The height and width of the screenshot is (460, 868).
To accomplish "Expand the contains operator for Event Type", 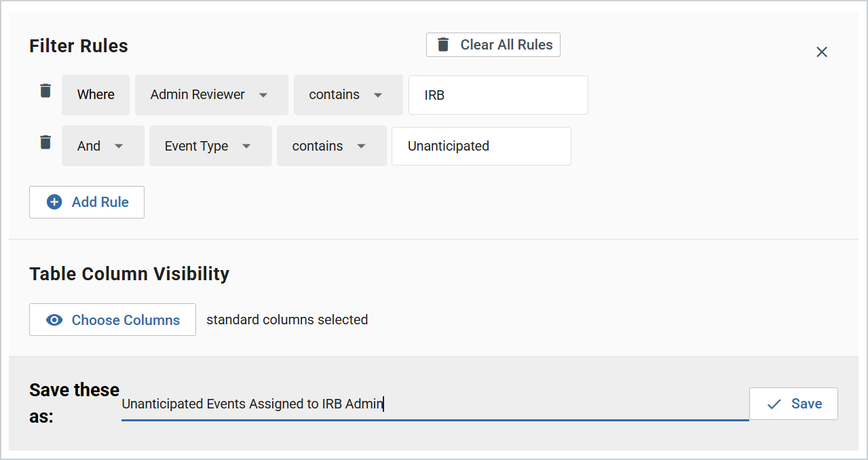I will [x=331, y=146].
